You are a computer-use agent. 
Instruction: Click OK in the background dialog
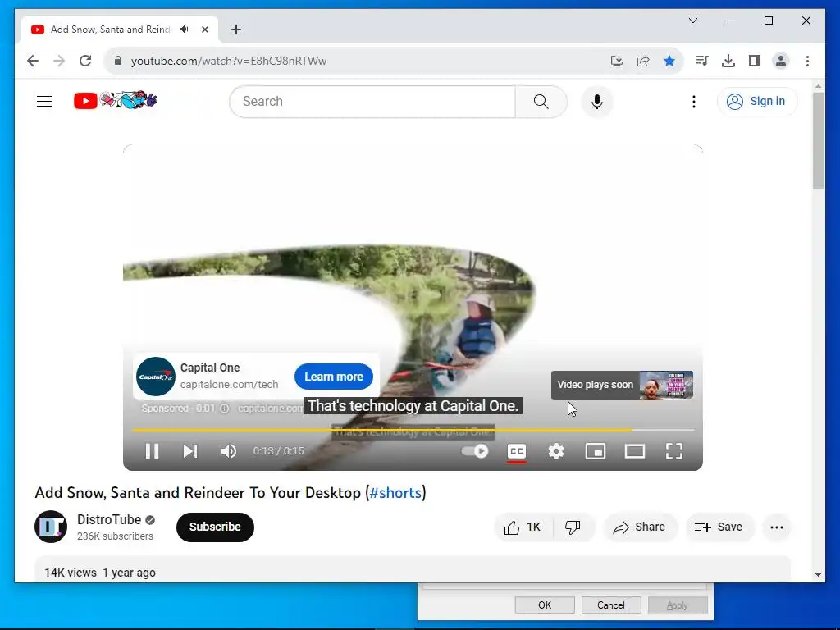click(545, 605)
